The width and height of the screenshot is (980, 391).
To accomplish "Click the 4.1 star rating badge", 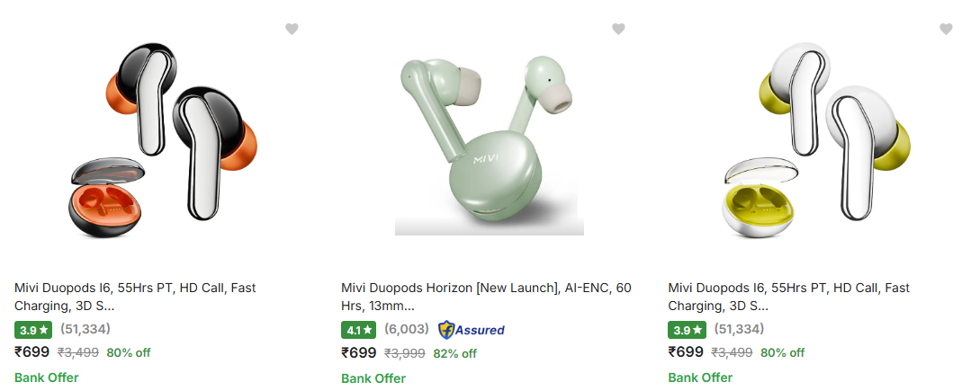I will point(358,330).
